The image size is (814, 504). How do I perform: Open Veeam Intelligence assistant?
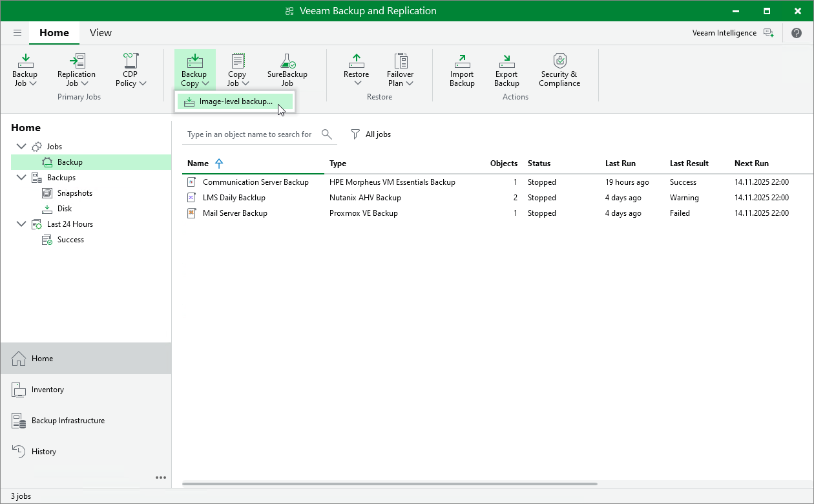point(733,33)
